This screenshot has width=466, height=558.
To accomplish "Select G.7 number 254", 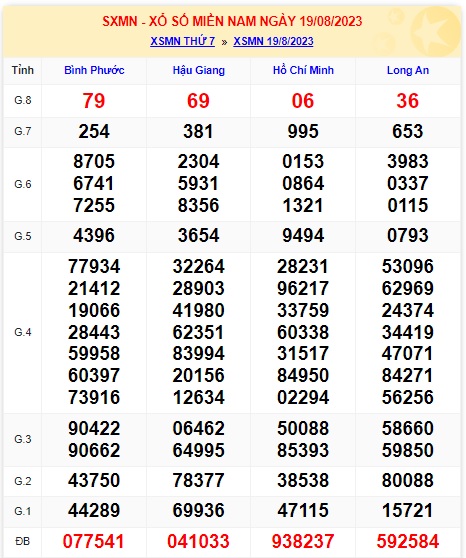I will coord(94,131).
